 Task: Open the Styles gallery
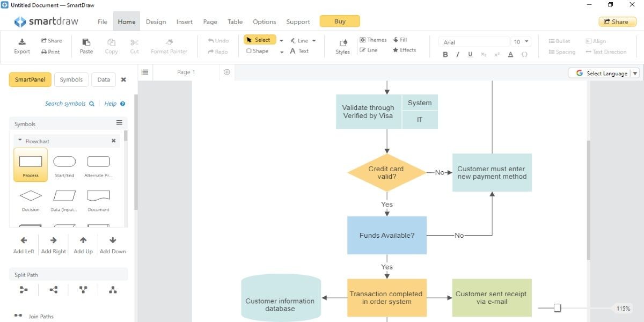tap(343, 47)
